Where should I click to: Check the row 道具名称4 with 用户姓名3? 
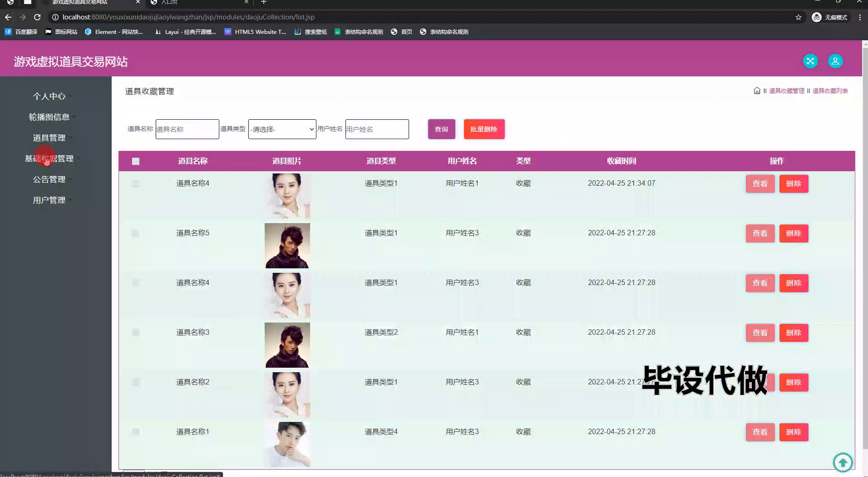pos(136,283)
